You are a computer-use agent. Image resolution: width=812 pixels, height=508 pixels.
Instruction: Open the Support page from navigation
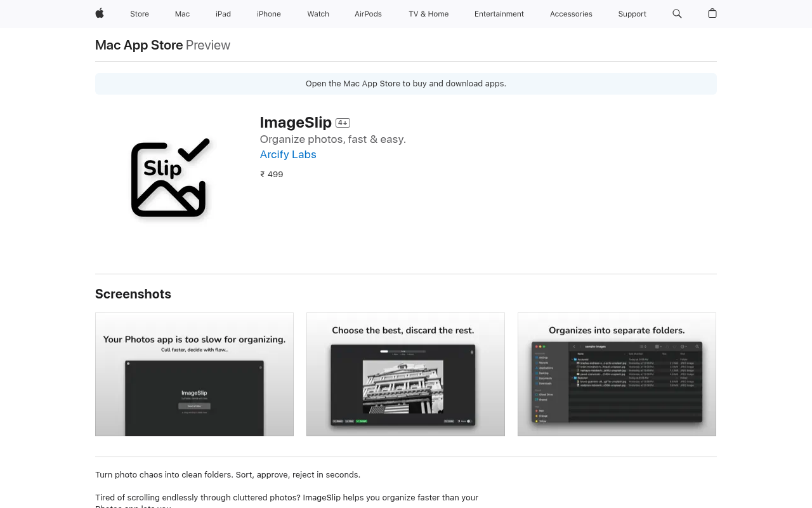(x=632, y=14)
